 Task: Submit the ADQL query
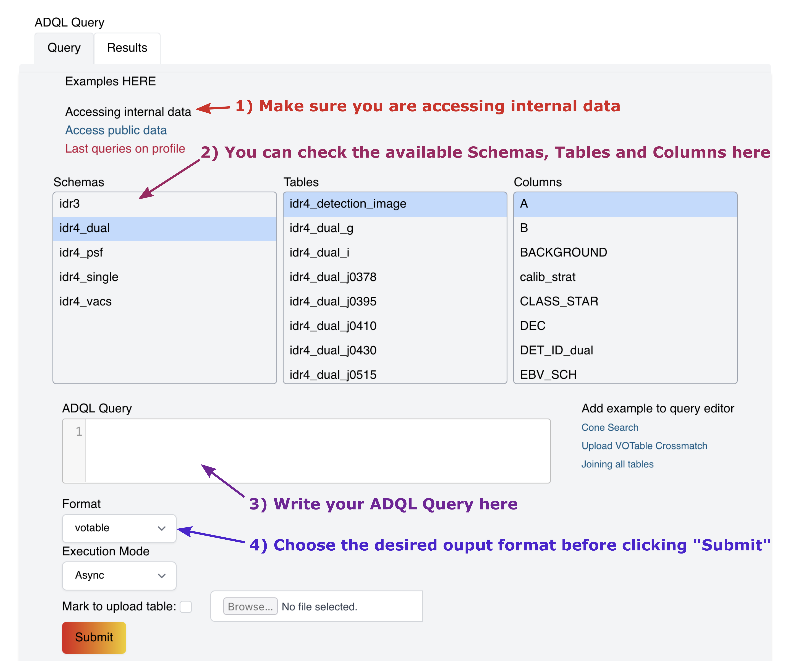point(94,638)
